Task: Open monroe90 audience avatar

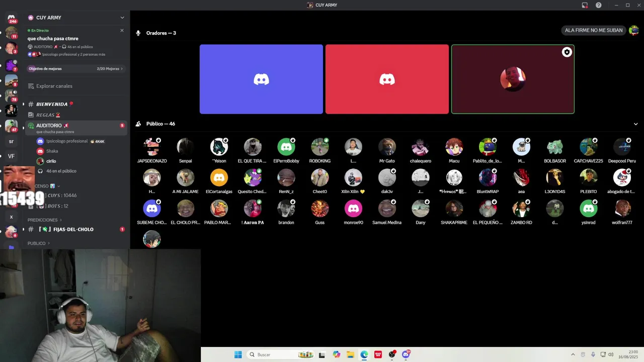Action: click(353, 208)
